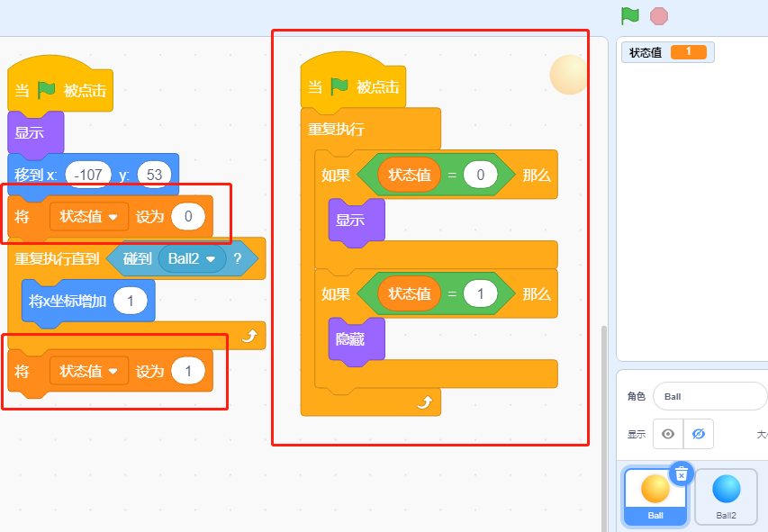Click the 0 in the 状态值 = 0 condition
The height and width of the screenshot is (532, 768).
(481, 175)
